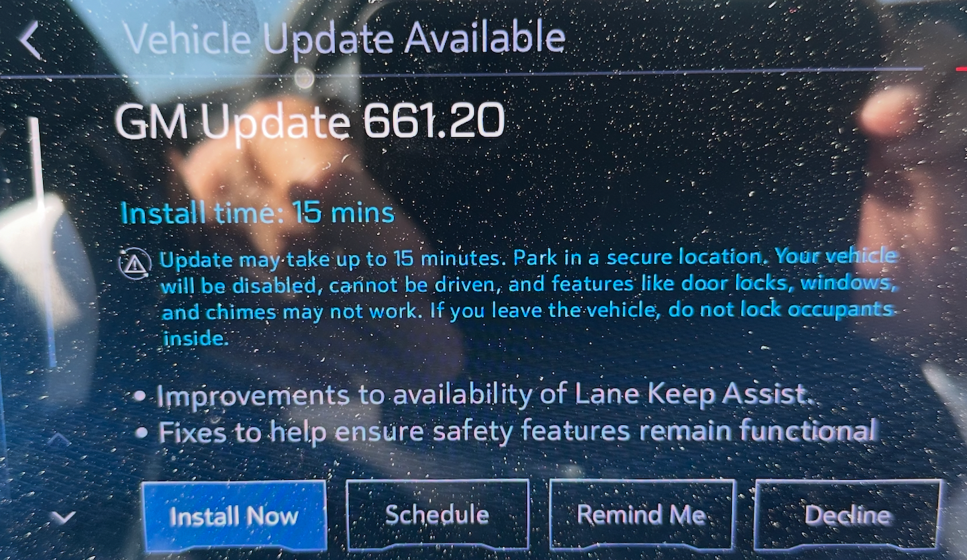Tap the version number 661.20
Screen dimensions: 967x560
click(x=434, y=121)
